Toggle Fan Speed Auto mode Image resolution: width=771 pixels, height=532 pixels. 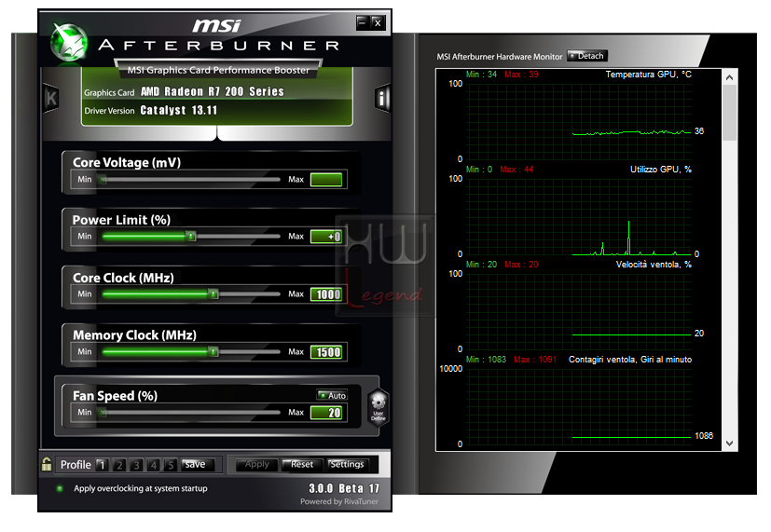coord(332,395)
